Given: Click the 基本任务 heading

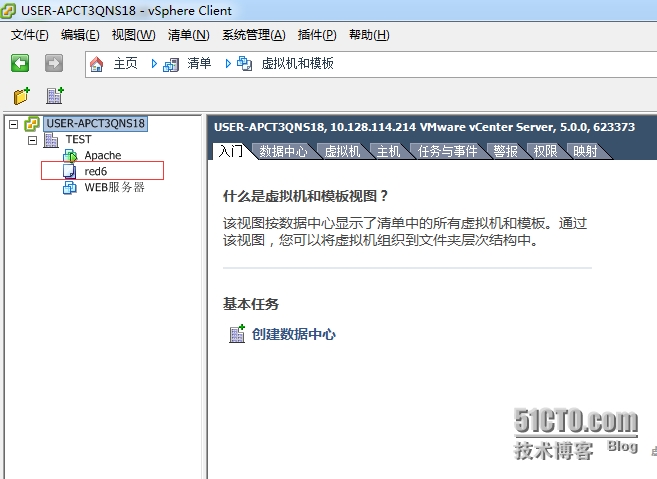Looking at the screenshot, I should [x=251, y=304].
